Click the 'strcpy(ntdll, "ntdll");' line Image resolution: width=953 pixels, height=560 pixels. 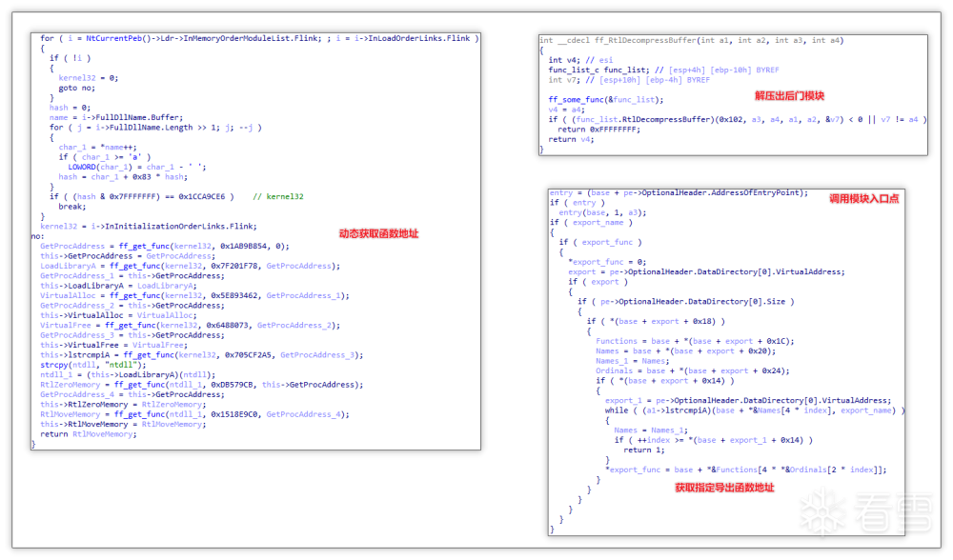93,365
